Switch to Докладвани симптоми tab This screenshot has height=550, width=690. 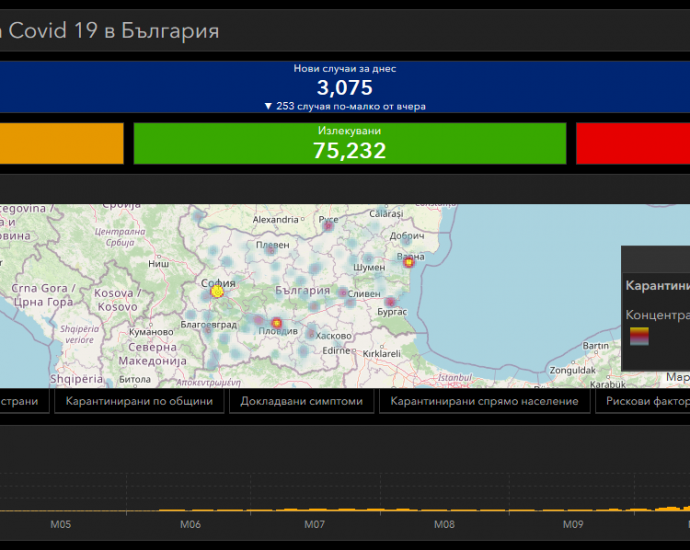[301, 401]
